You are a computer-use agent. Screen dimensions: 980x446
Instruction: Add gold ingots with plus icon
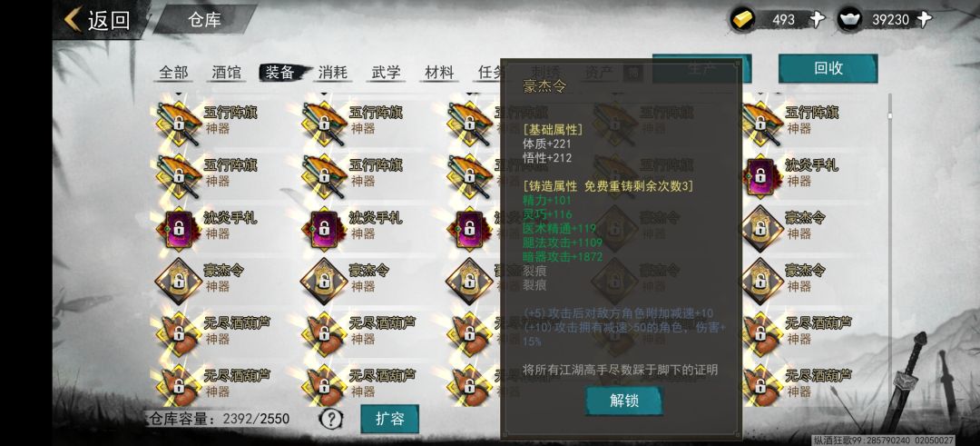817,19
